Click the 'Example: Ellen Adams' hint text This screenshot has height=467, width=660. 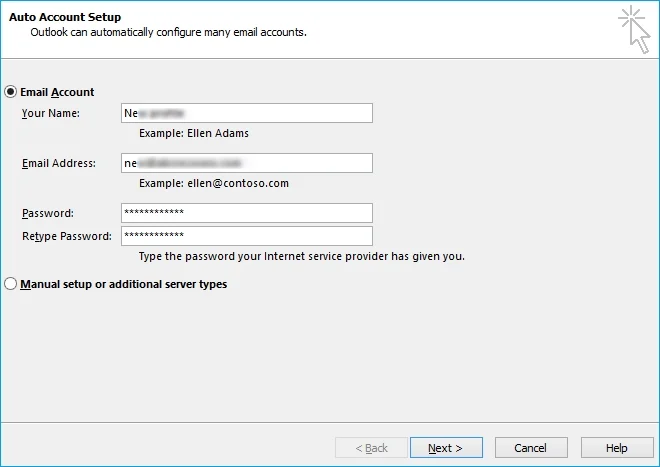(x=194, y=133)
